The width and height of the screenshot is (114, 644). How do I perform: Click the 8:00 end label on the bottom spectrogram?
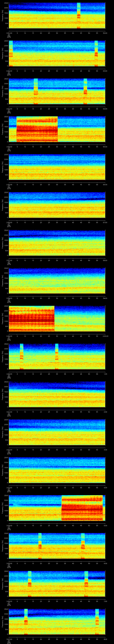tap(105, 639)
